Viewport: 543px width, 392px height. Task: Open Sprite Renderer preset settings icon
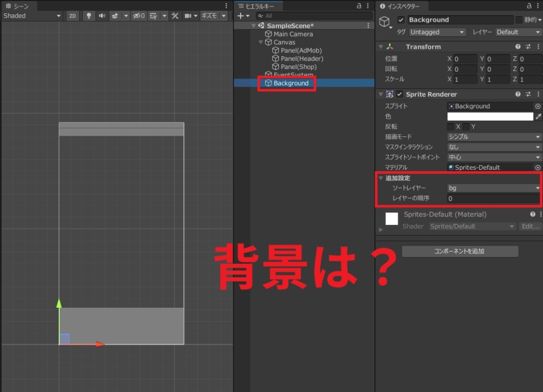click(528, 94)
